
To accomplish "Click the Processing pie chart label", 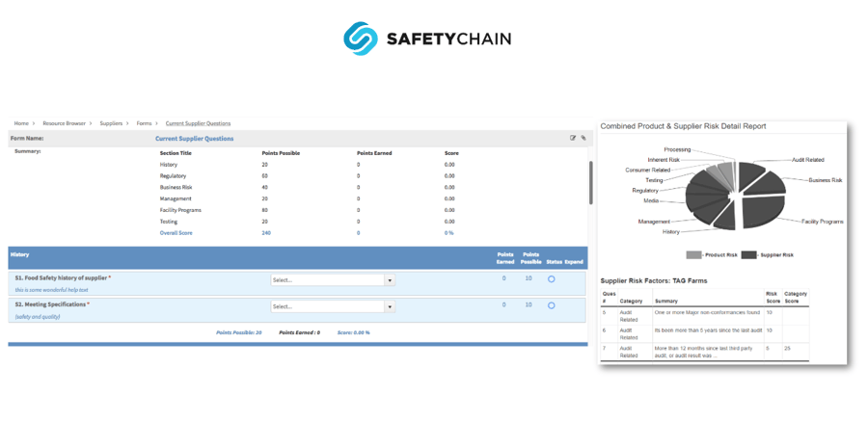I will pyautogui.click(x=677, y=149).
